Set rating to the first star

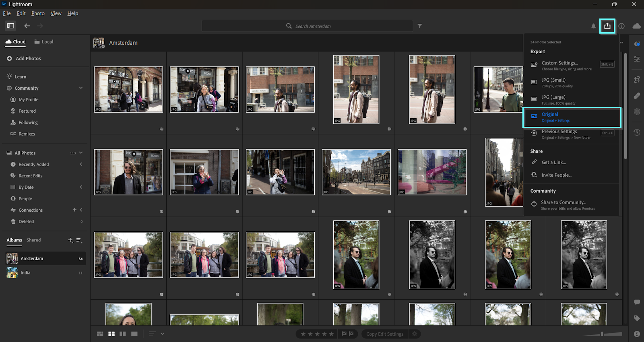pyautogui.click(x=303, y=334)
